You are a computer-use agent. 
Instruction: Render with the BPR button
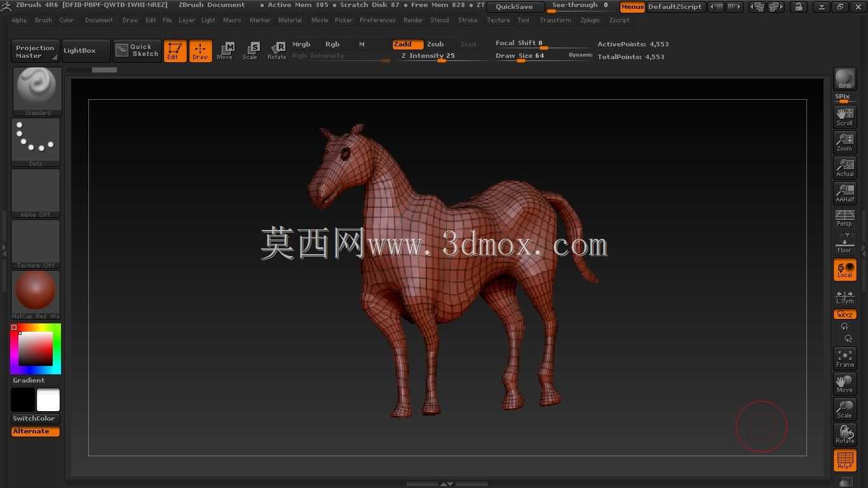(844, 79)
